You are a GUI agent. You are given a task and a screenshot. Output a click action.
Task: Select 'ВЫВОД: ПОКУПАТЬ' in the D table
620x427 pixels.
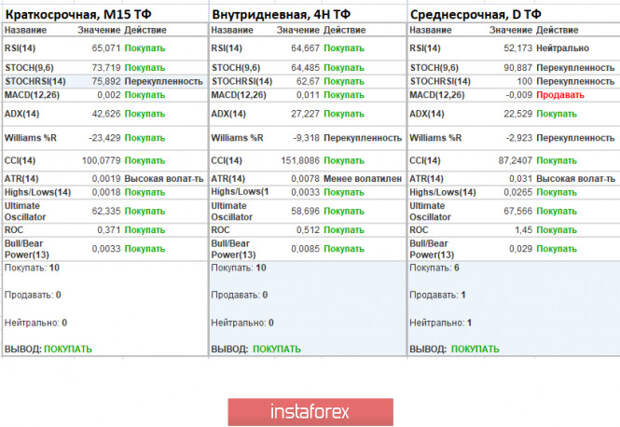pos(454,349)
